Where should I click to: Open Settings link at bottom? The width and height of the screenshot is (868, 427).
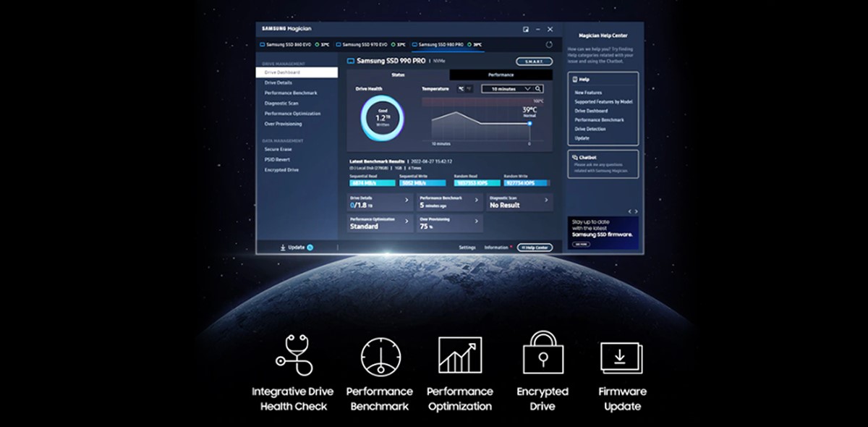[467, 248]
